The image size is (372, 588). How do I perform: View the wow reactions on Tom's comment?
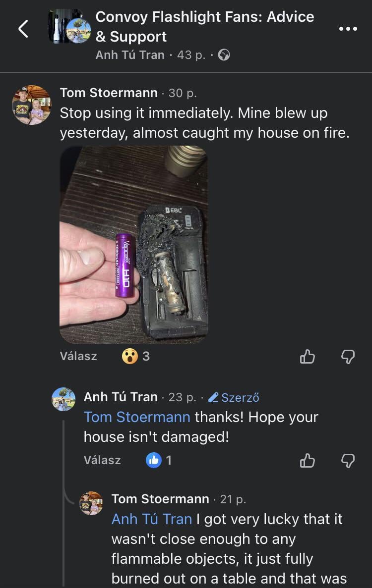click(136, 356)
